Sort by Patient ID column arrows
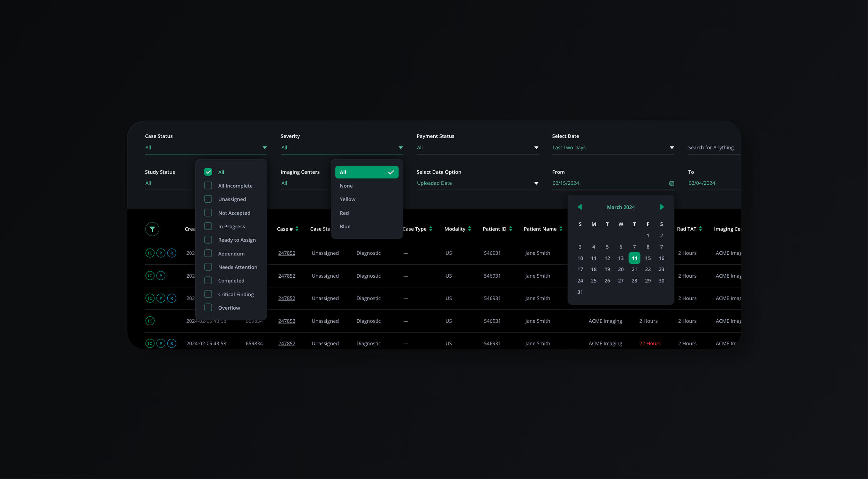The height and width of the screenshot is (479, 868). [x=510, y=229]
